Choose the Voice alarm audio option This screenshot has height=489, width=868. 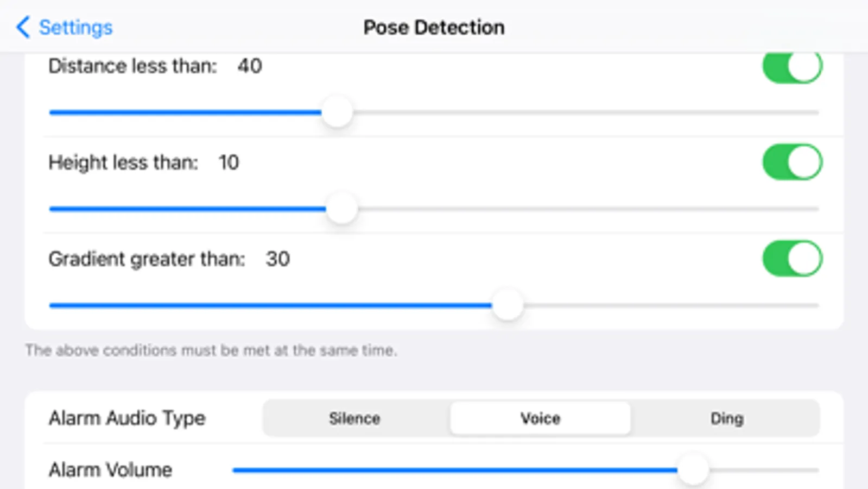click(540, 418)
